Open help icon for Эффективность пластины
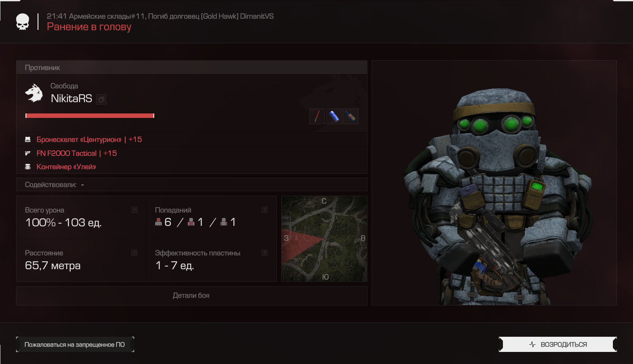 (x=264, y=253)
